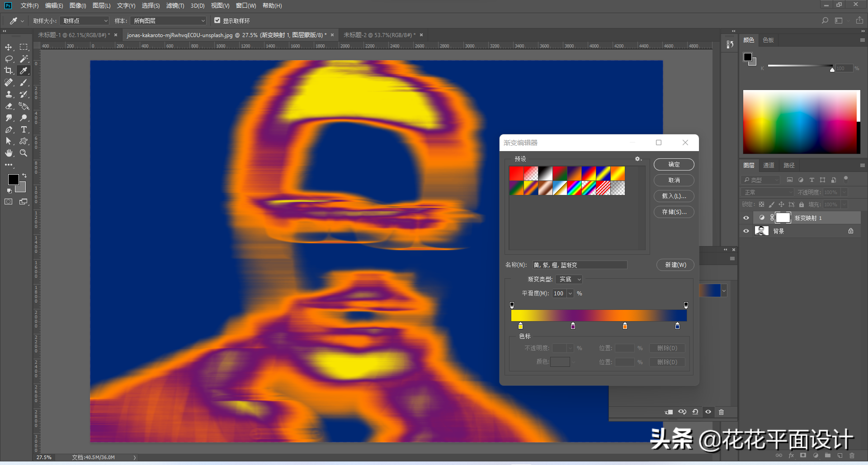The width and height of the screenshot is (868, 465).
Task: Select the Zoom tool
Action: (24, 153)
